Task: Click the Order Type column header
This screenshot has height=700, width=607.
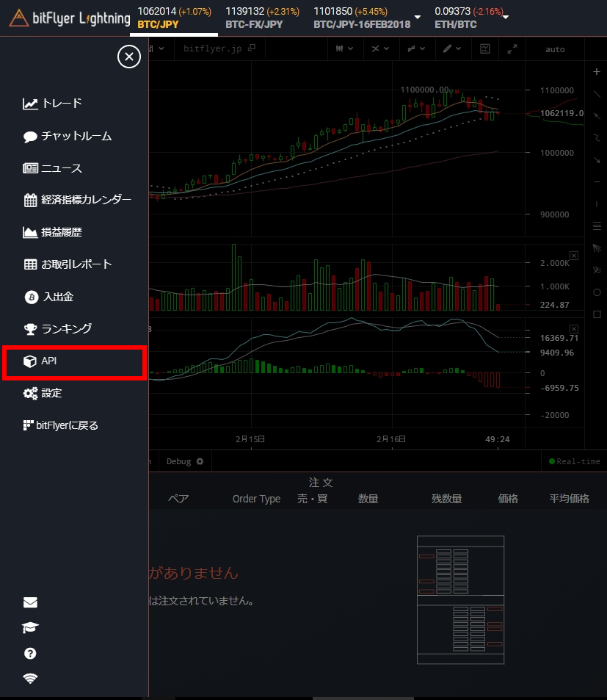Action: coord(256,499)
